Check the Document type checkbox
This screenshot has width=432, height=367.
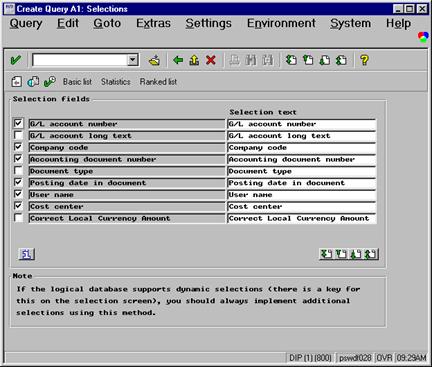(18, 171)
